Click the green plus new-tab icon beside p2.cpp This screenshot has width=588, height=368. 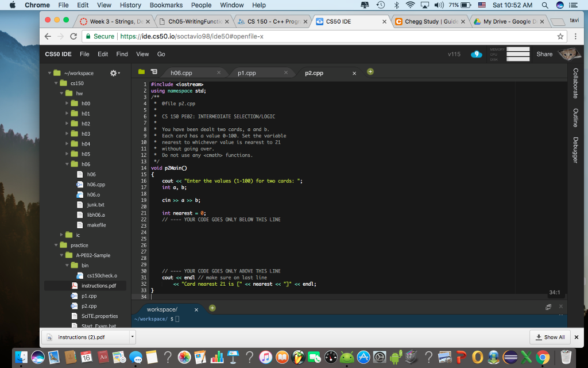[370, 72]
